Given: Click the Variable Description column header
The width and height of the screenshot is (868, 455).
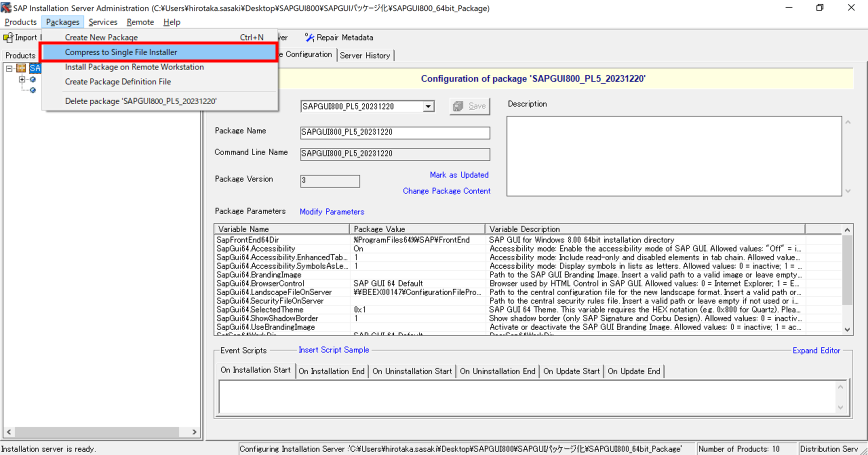Looking at the screenshot, I should [645, 229].
